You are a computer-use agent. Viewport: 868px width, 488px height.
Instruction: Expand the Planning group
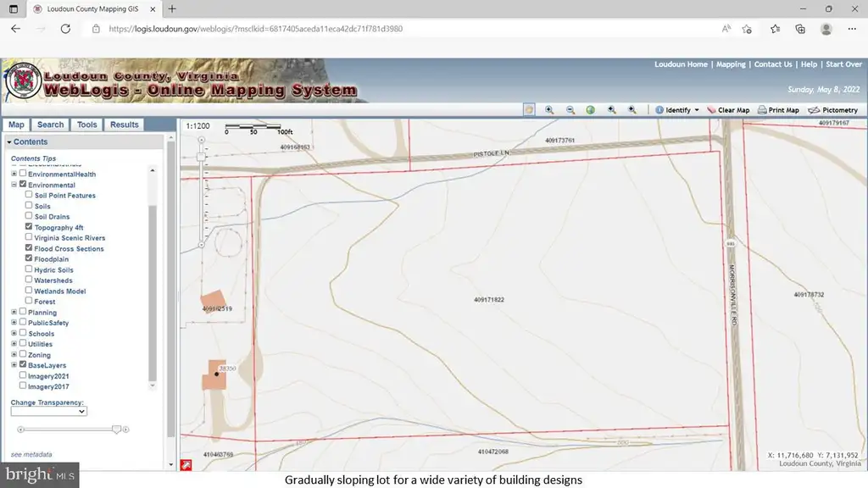click(14, 312)
